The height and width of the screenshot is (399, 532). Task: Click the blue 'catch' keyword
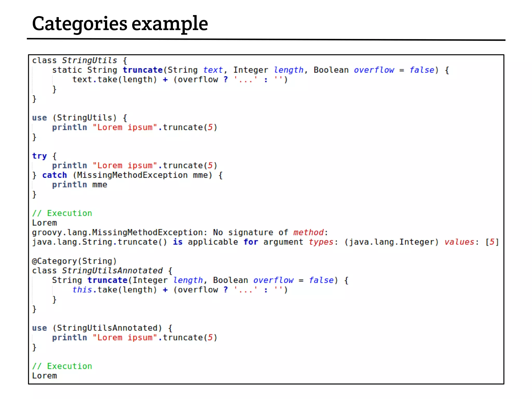click(x=55, y=175)
